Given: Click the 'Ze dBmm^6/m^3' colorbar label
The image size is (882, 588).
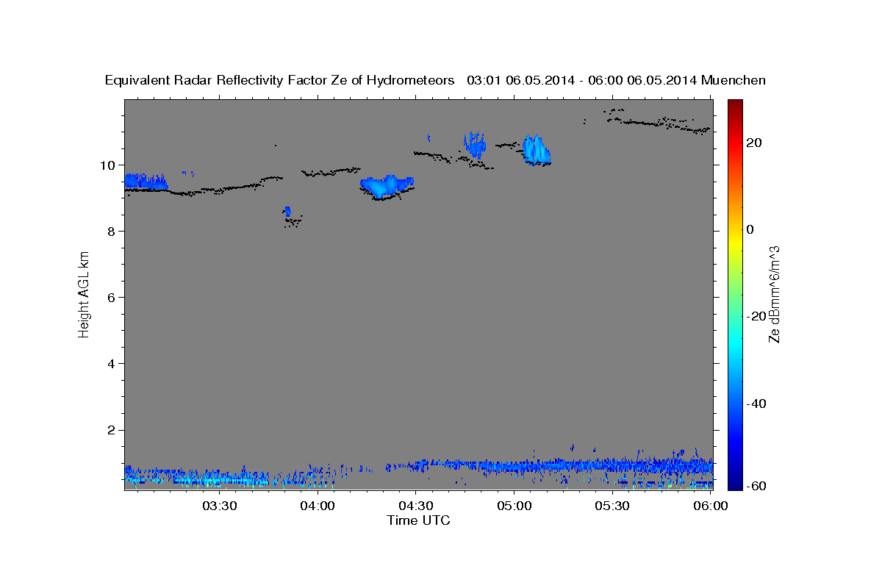Looking at the screenshot, I should pyautogui.click(x=774, y=294).
